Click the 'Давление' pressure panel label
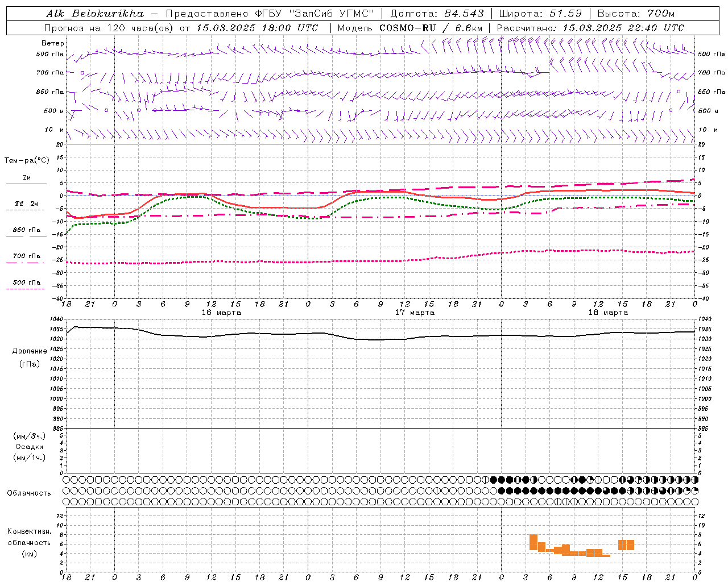The height and width of the screenshot is (582, 728). click(x=30, y=351)
